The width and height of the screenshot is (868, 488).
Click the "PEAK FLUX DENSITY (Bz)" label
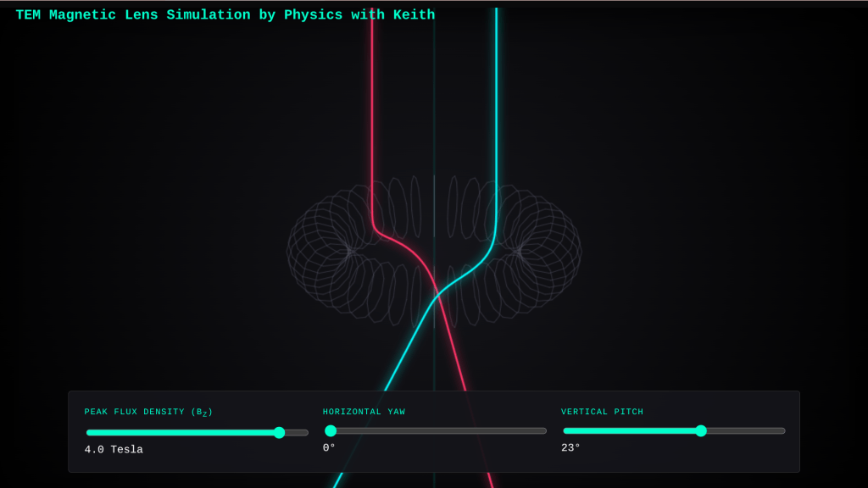pos(148,413)
